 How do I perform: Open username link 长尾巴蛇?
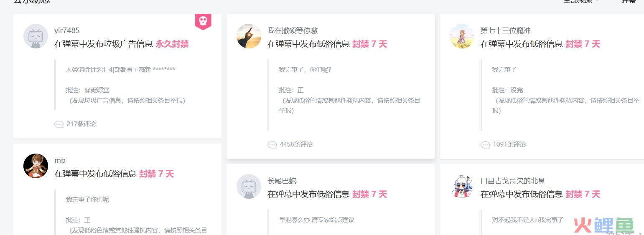coord(282,181)
